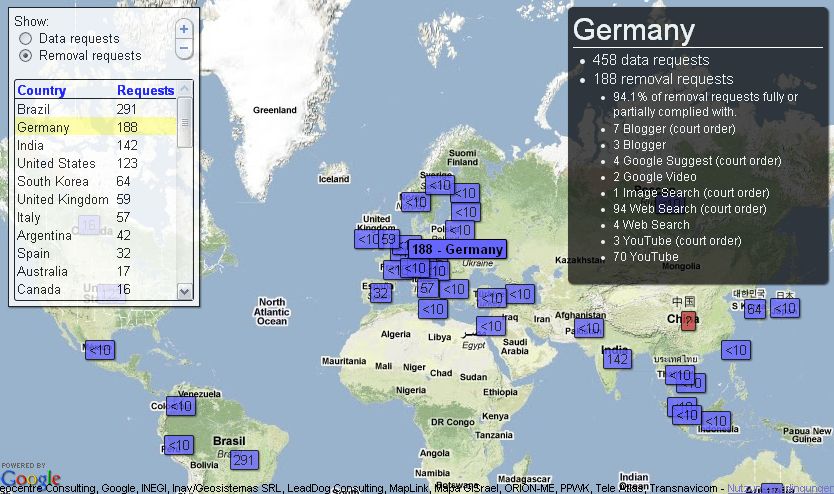Select the highlighted Germany row
The image size is (834, 494).
[x=96, y=127]
